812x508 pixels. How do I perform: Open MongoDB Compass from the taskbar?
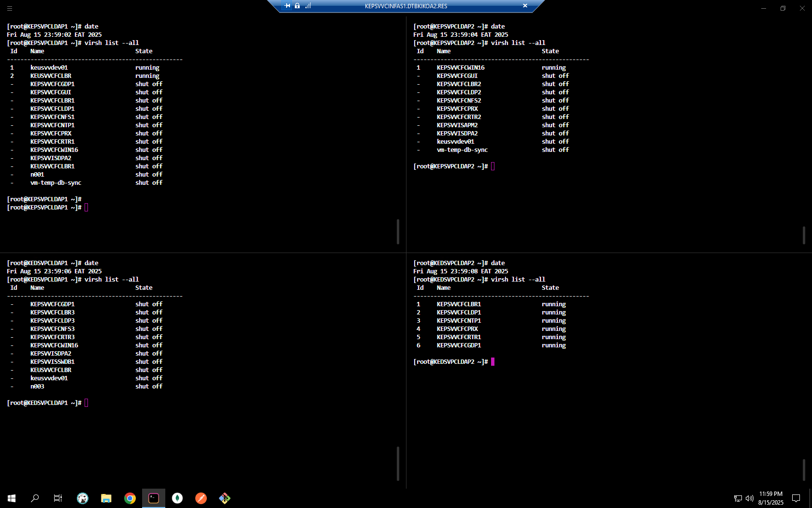(x=177, y=498)
